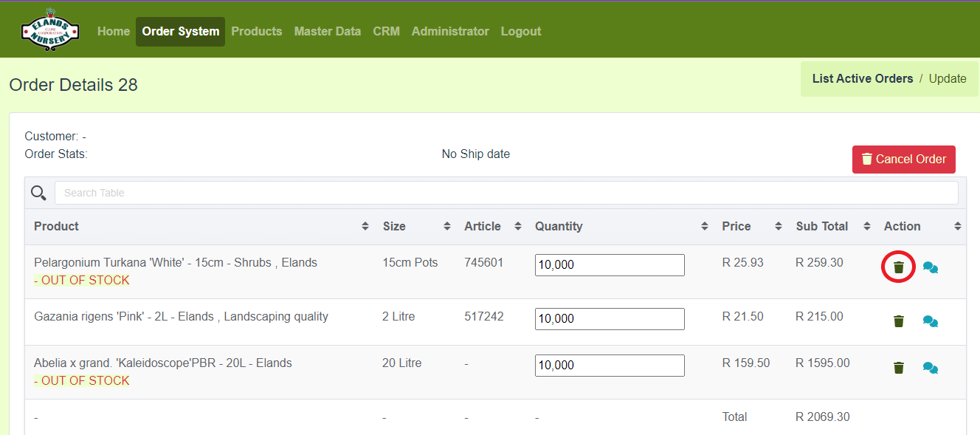Remove the Abelia Kaleidoscope item via trash icon
The height and width of the screenshot is (435, 980).
898,368
